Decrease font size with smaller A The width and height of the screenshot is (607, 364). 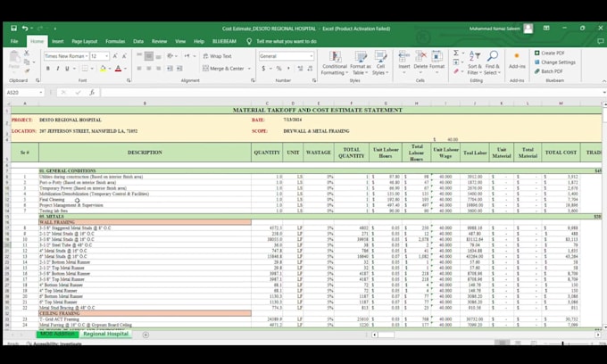tap(124, 56)
